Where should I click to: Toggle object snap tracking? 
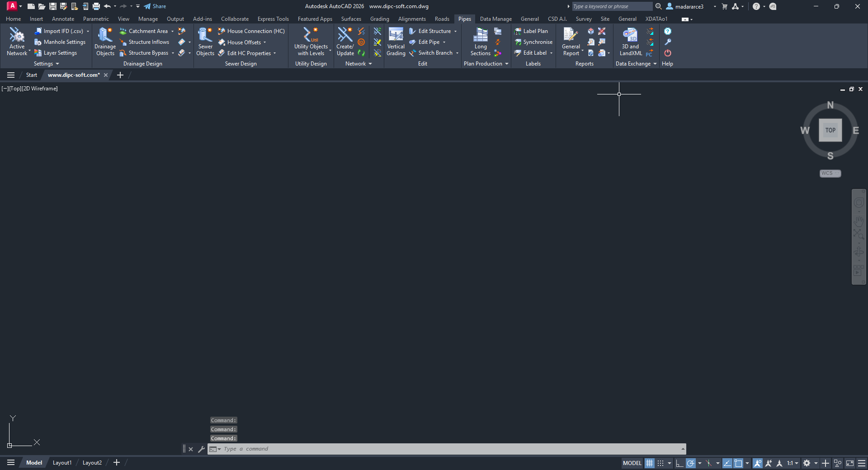pos(727,463)
